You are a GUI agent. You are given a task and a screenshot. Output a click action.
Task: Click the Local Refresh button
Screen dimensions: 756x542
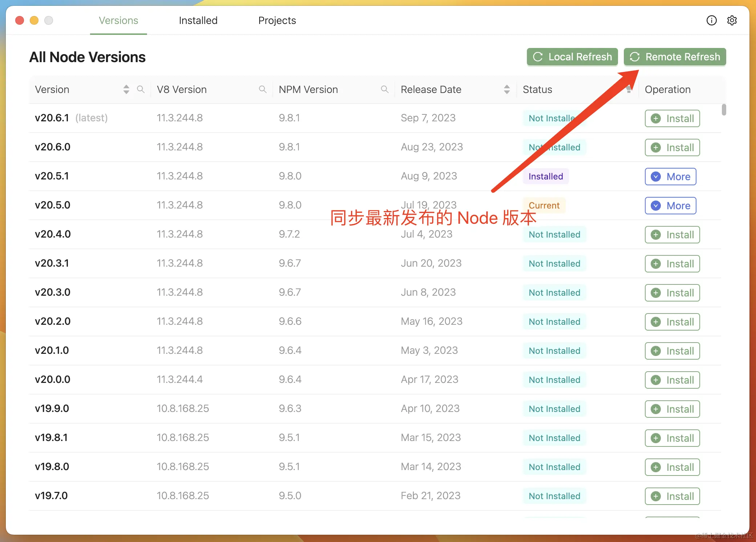click(x=572, y=57)
